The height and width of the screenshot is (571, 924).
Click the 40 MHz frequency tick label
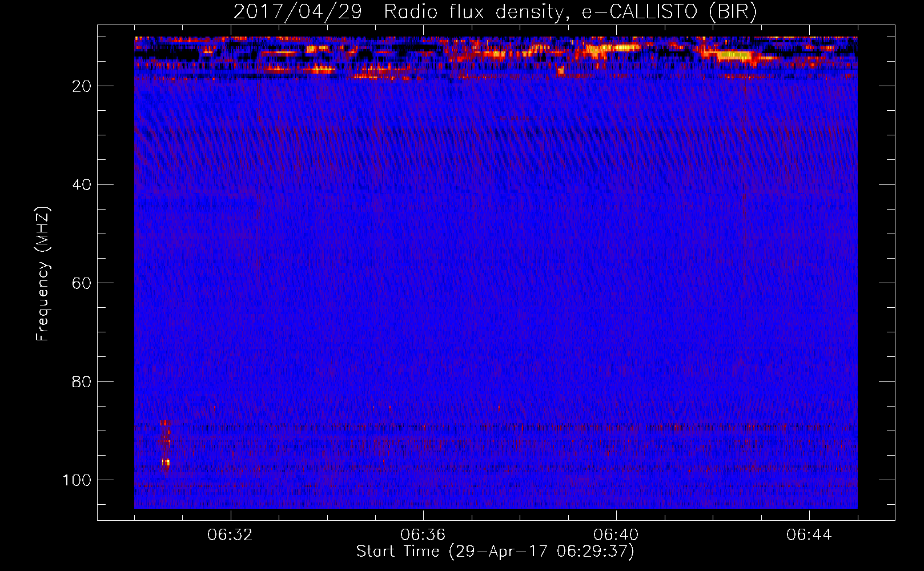click(x=82, y=184)
